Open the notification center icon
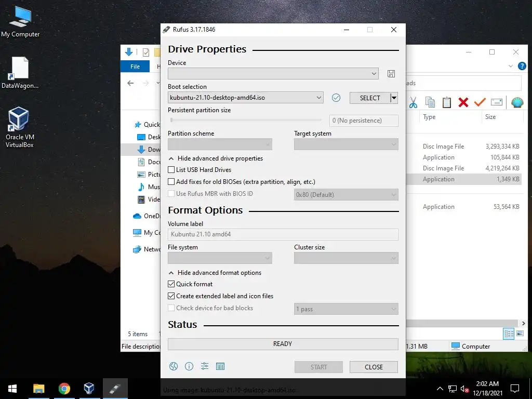This screenshot has height=399, width=532. tap(515, 389)
